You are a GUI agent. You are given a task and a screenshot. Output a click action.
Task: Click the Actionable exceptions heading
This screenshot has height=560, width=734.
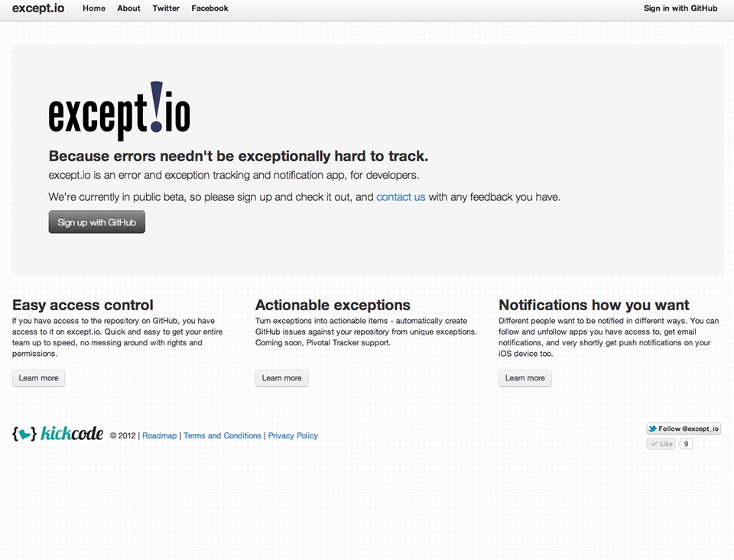click(x=333, y=305)
